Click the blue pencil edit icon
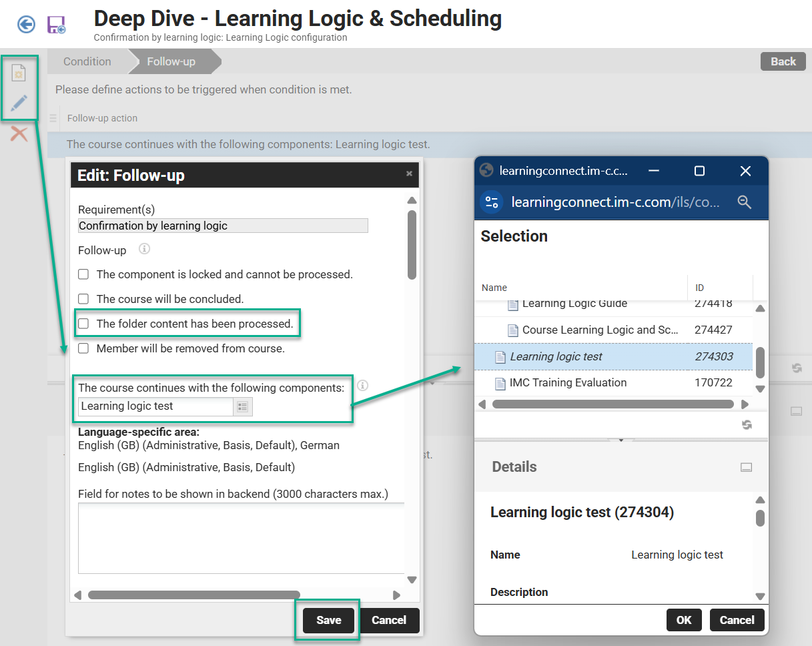The width and height of the screenshot is (812, 646). point(17,102)
